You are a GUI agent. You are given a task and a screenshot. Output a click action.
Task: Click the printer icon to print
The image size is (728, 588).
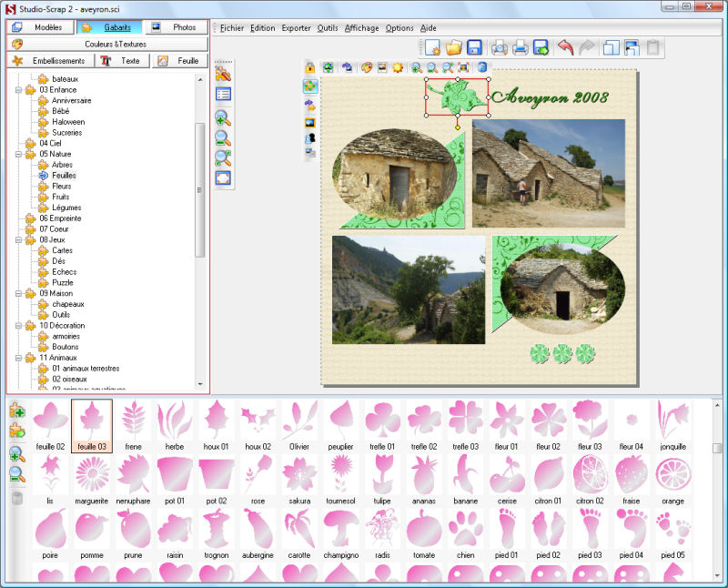tap(520, 47)
